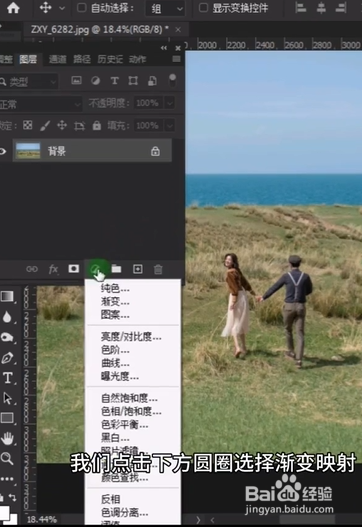Close the ZXY_6282.jpg document tab
The image size is (362, 527).
178,30
